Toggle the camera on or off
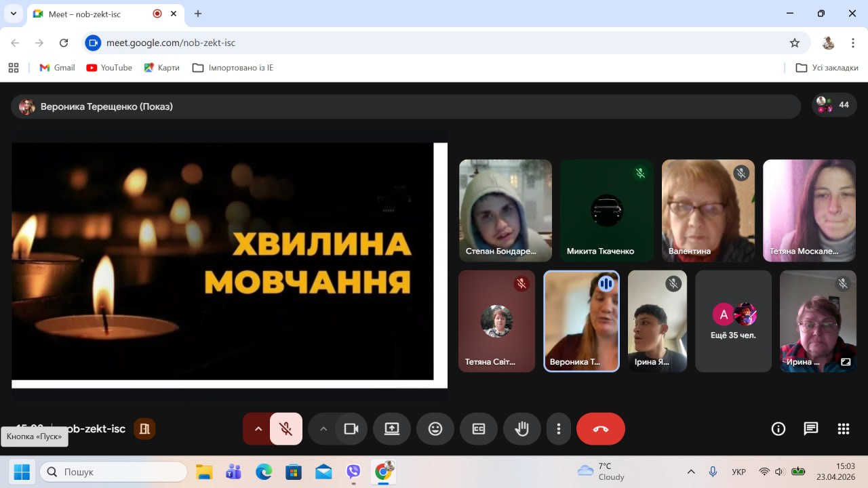This screenshot has height=488, width=868. pyautogui.click(x=351, y=428)
